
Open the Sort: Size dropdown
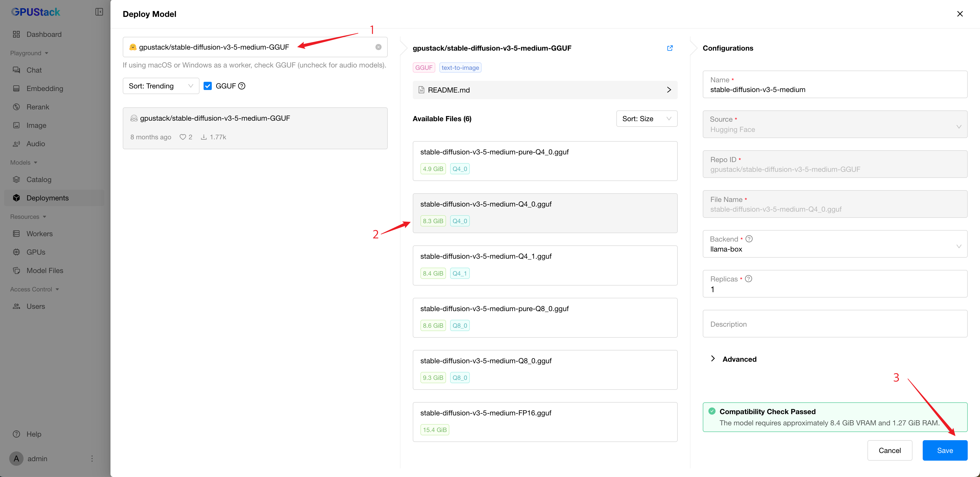647,119
